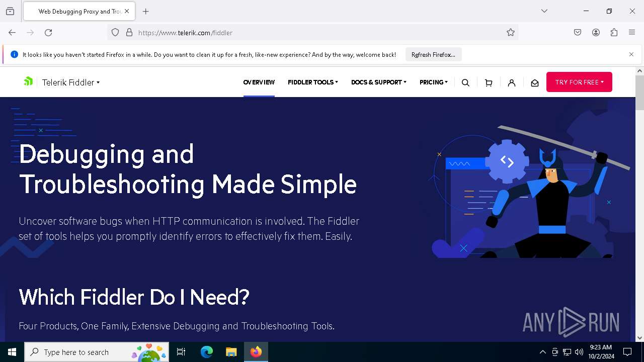Bookmark this page with star icon

[511, 33]
